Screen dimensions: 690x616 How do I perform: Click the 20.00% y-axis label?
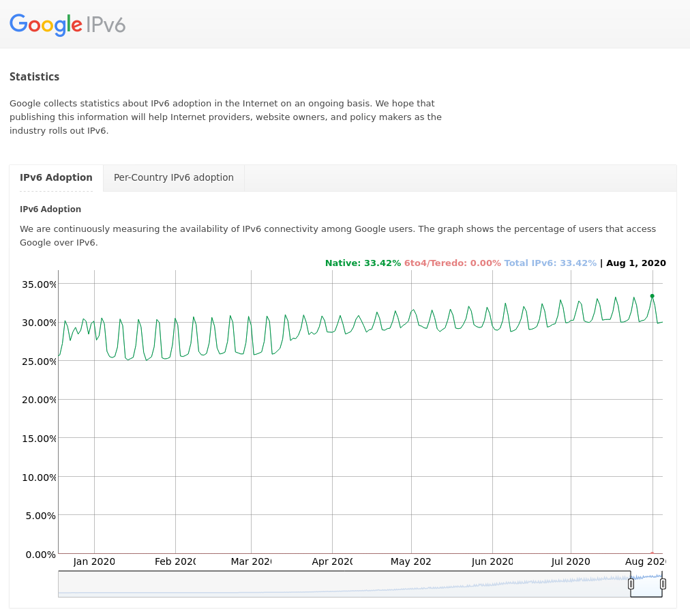coord(39,400)
